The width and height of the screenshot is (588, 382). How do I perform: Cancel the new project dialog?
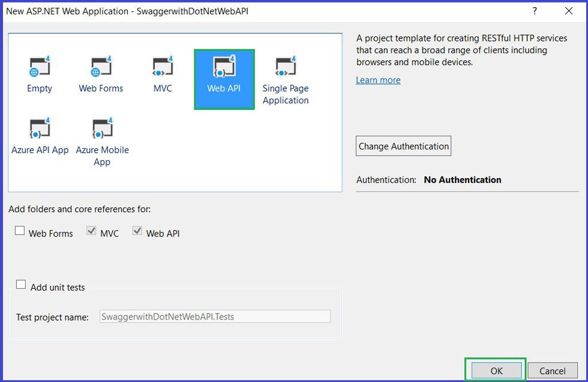coord(553,371)
